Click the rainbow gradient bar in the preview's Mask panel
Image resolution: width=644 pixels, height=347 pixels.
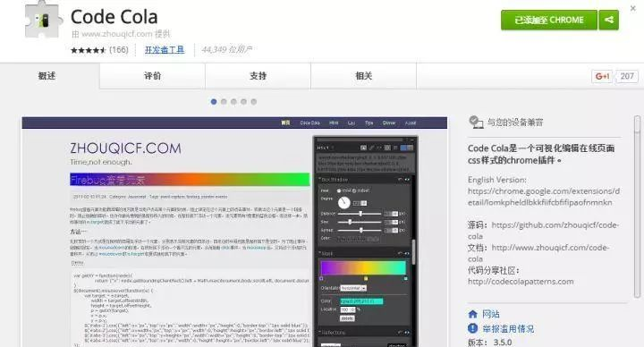click(x=363, y=267)
